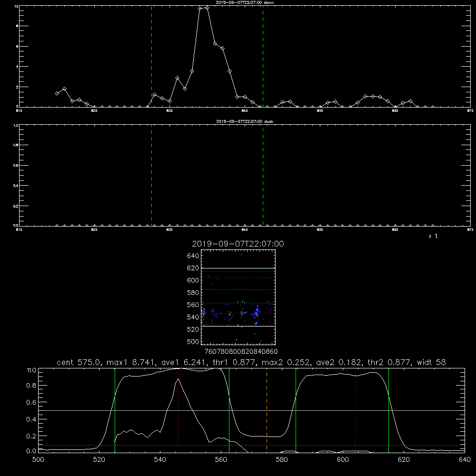The height and width of the screenshot is (476, 476).
Task: Click the y-axis label '10' of the dawn plot
Action: click(17, 6)
